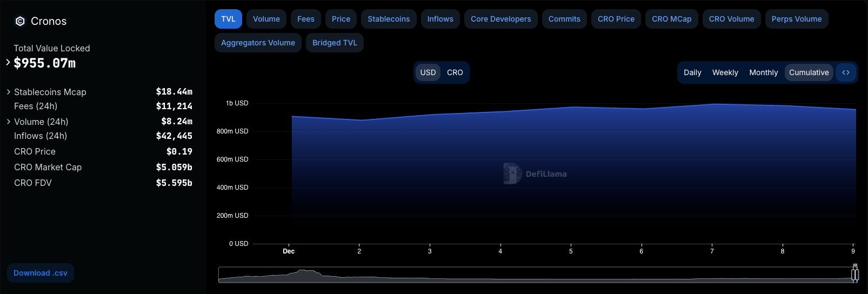Toggle the Stablecoins chart metric
Viewport: 868px width, 294px height.
click(389, 19)
